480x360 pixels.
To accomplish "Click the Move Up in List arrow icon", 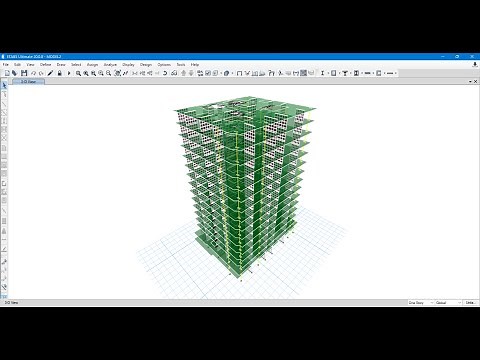I will point(183,73).
